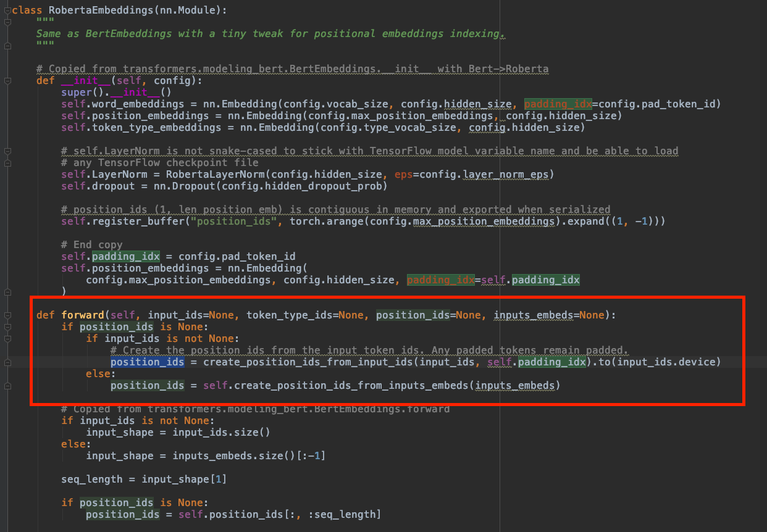Click 'torch.arange' call
The height and width of the screenshot is (532, 767).
pyautogui.click(x=327, y=222)
